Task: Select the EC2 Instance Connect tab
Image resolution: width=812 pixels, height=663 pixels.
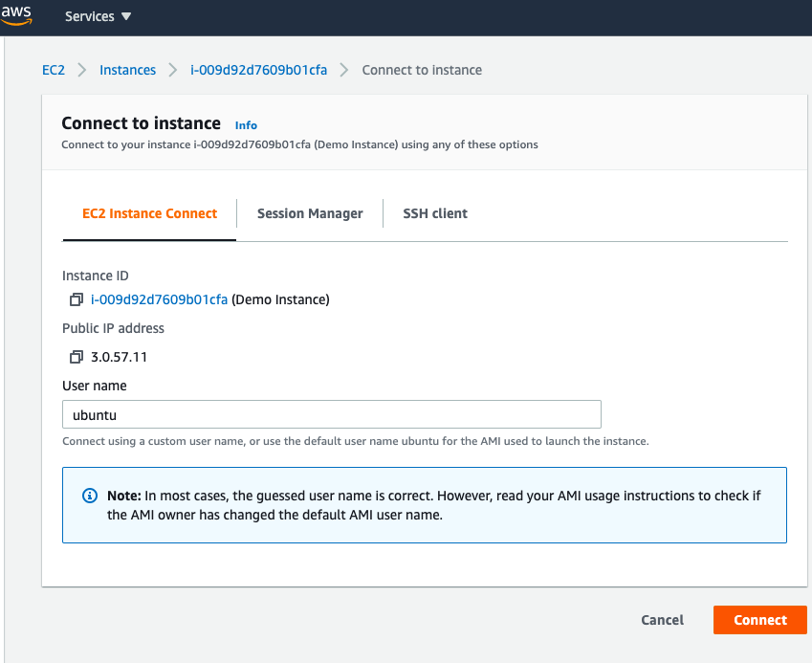Action: (x=149, y=213)
